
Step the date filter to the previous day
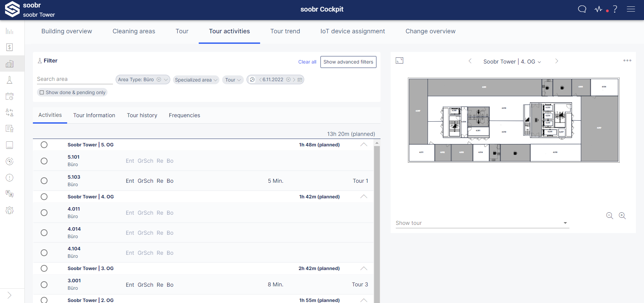pyautogui.click(x=260, y=80)
